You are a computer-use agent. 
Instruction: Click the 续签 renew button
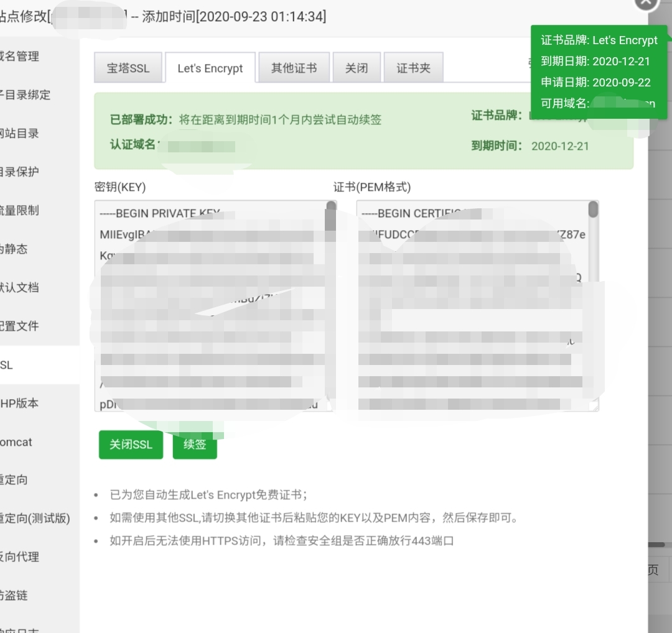(195, 445)
